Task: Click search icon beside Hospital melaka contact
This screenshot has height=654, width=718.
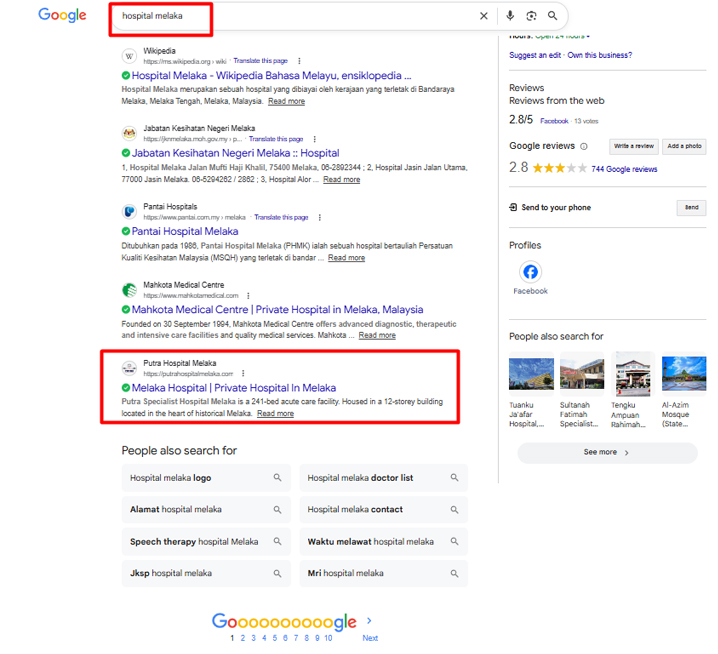Action: click(x=454, y=510)
